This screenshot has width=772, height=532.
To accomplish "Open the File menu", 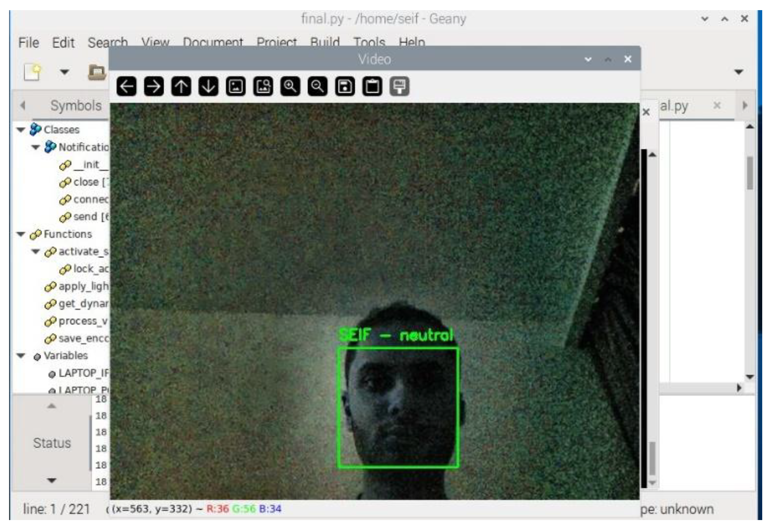I will point(29,43).
